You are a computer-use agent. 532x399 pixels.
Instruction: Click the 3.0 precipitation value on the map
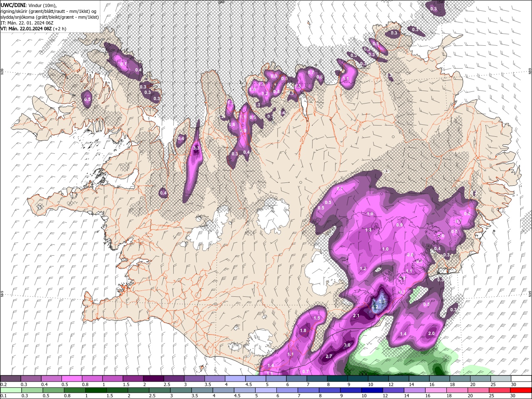pos(347,345)
